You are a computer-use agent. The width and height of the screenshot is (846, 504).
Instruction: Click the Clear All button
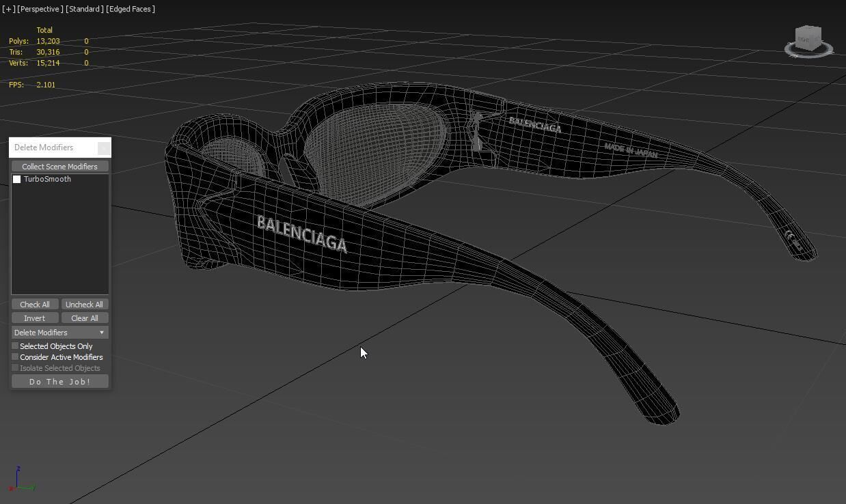click(85, 318)
